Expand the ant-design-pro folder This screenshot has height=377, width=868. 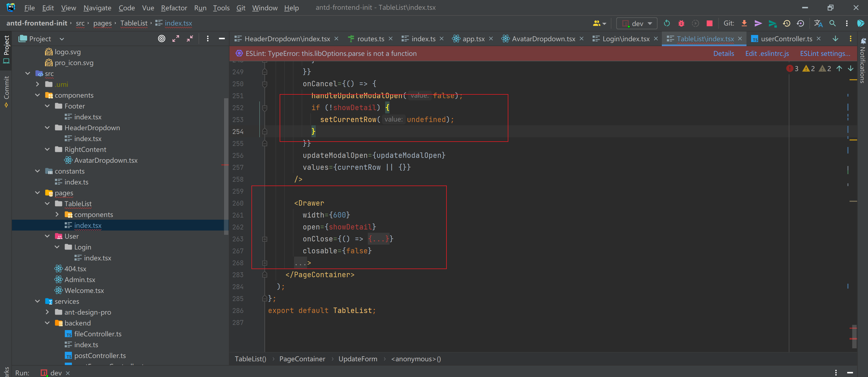coord(47,312)
